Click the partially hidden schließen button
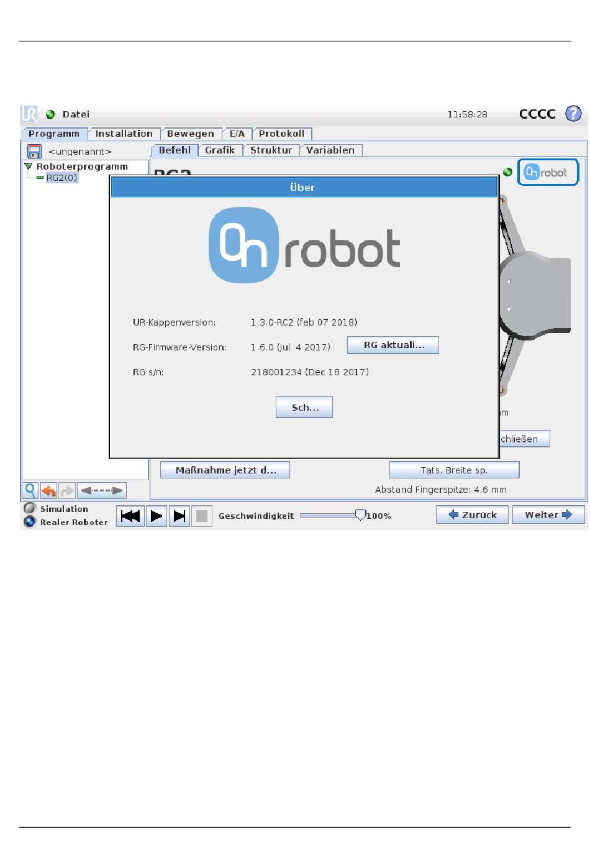The height and width of the screenshot is (868, 590). tap(525, 439)
